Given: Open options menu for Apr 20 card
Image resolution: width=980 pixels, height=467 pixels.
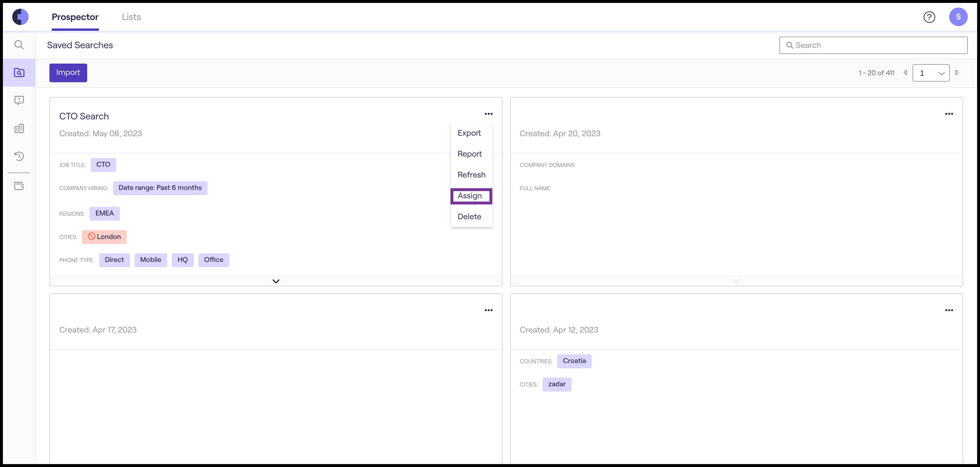Looking at the screenshot, I should pos(949,114).
